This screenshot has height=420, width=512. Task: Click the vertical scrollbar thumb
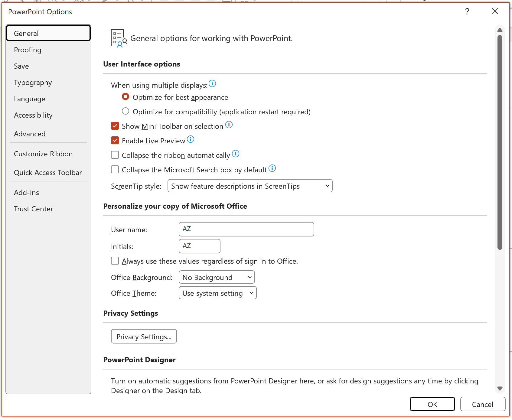point(500,142)
